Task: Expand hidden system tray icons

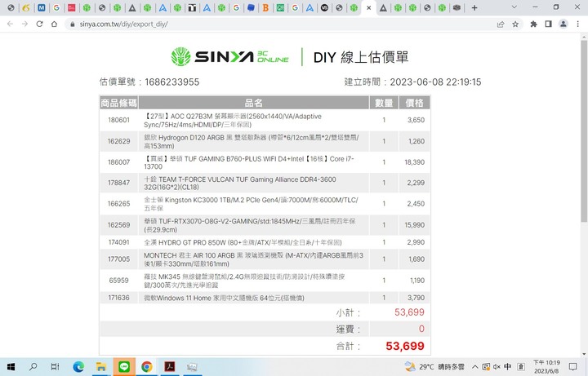Action: coord(474,367)
